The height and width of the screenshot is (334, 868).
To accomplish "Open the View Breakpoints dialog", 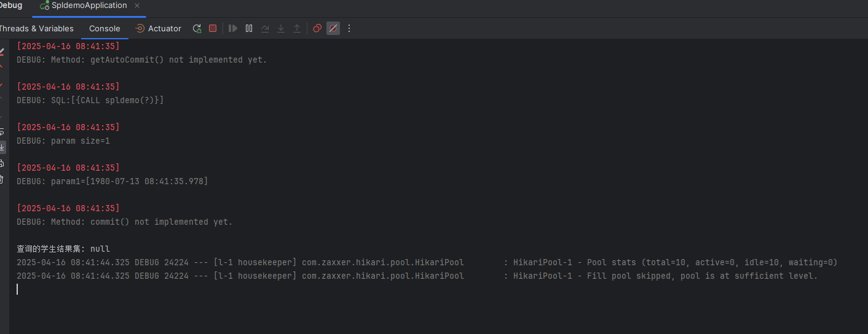I will click(x=317, y=28).
